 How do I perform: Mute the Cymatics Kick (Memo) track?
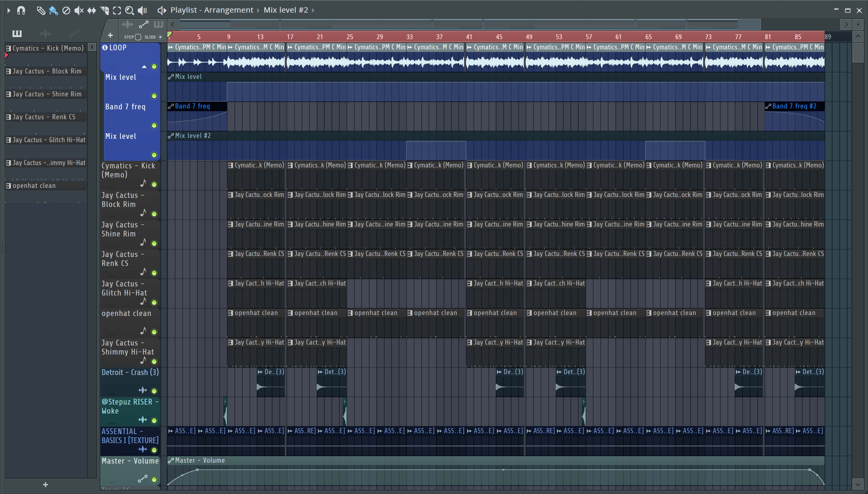(x=154, y=185)
